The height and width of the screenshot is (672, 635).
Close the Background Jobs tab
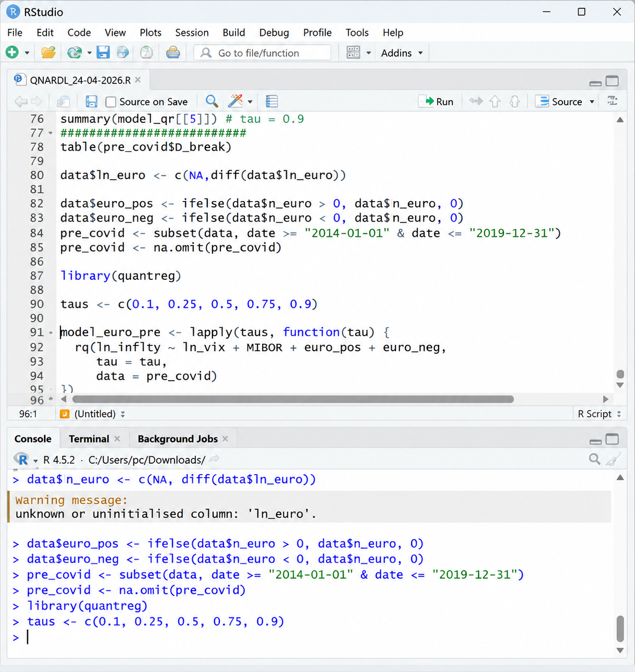(225, 439)
